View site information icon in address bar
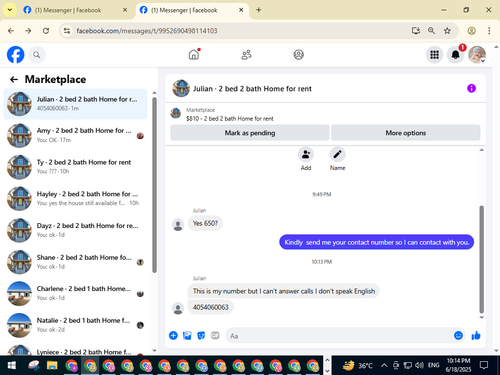Viewport: 500px width, 375px height. [x=67, y=31]
